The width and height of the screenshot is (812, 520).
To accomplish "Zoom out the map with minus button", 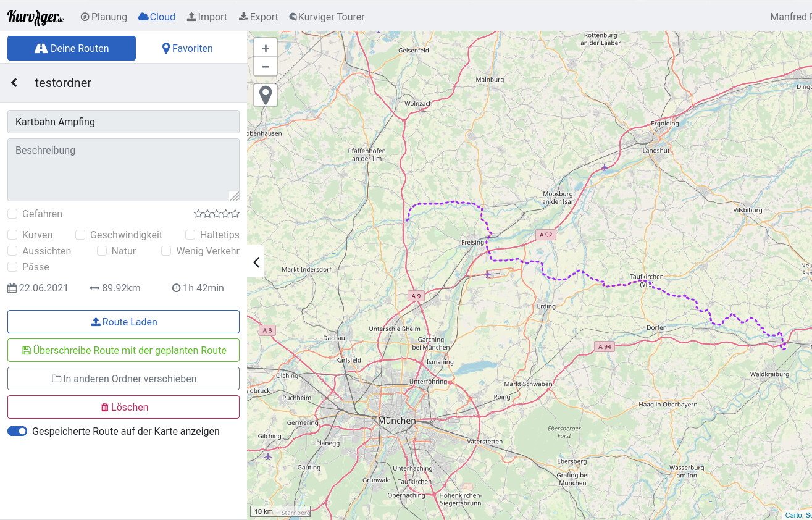I will pyautogui.click(x=266, y=67).
